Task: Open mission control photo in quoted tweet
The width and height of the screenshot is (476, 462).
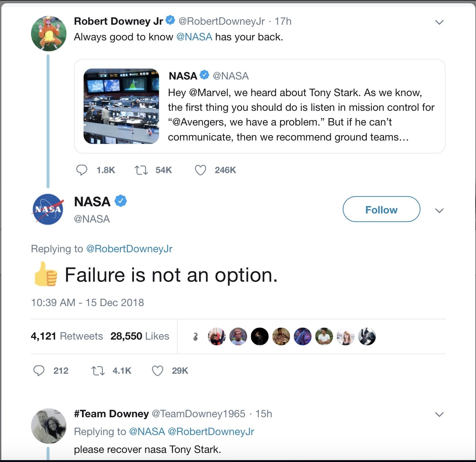Action: click(121, 106)
